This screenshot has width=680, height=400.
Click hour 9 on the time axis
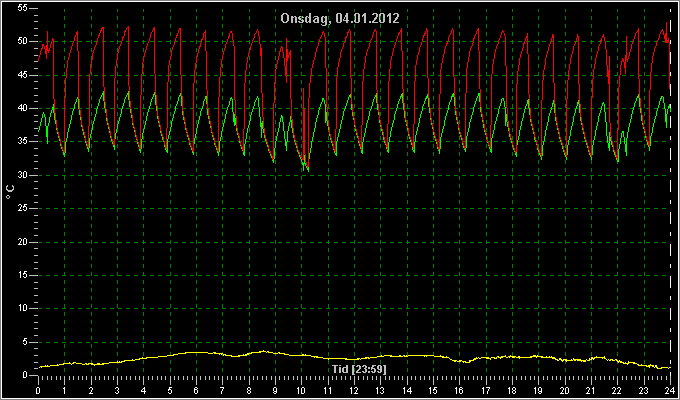[275, 391]
